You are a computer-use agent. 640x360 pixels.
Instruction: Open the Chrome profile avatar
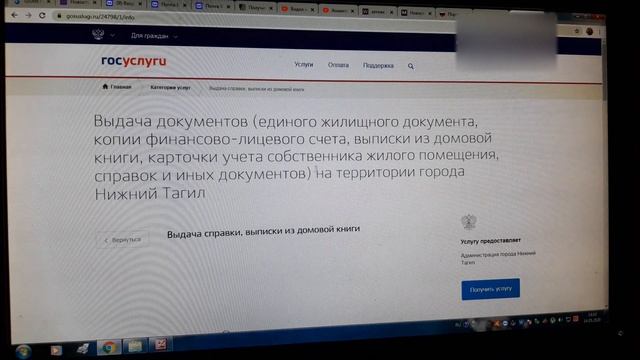click(x=589, y=31)
